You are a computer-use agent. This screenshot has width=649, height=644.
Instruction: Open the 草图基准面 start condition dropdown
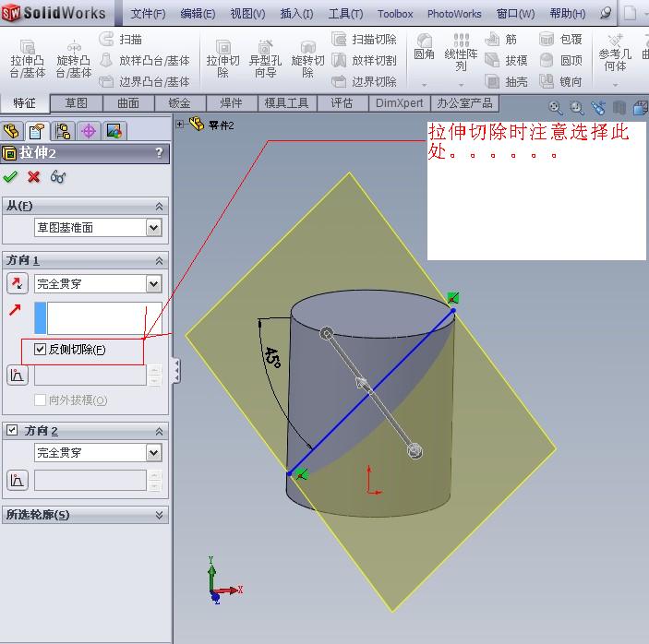point(153,228)
